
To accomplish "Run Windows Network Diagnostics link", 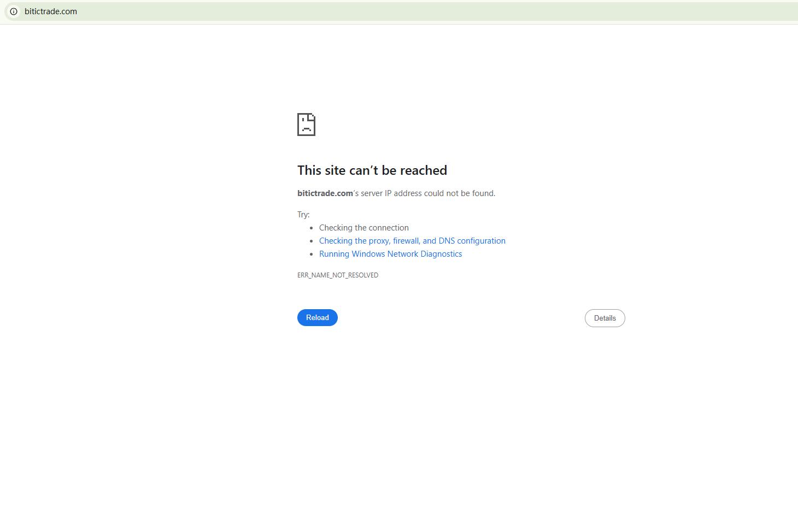I will (390, 254).
